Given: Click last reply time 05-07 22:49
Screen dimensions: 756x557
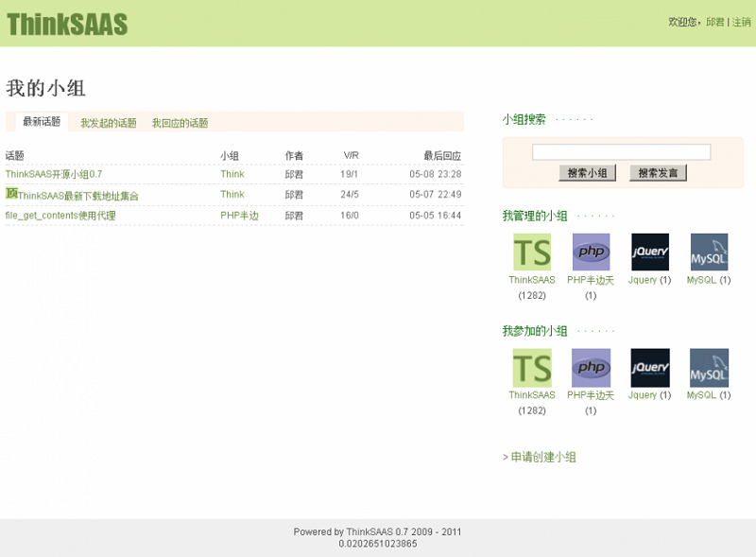Looking at the screenshot, I should [436, 195].
